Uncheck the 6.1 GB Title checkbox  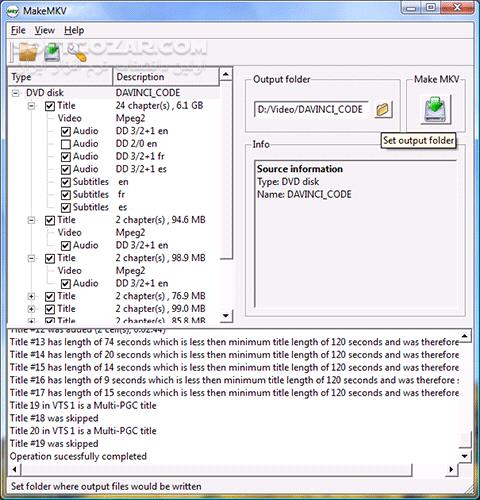click(x=50, y=106)
